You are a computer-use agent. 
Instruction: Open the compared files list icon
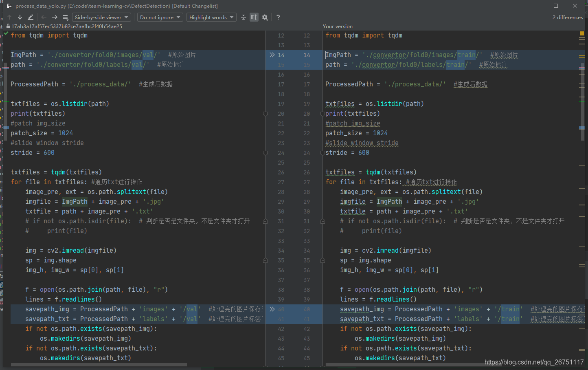pyautogui.click(x=65, y=17)
